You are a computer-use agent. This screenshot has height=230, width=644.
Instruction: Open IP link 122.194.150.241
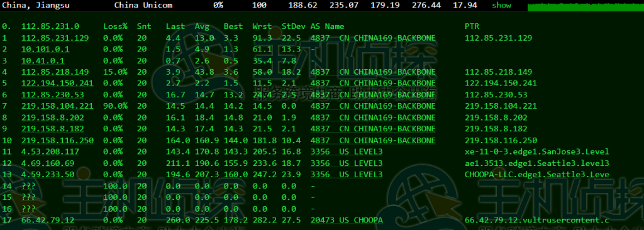(x=57, y=84)
